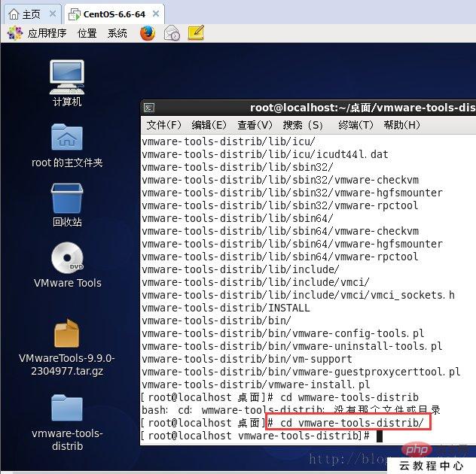Open the terminal 帮助(H) menu
This screenshot has width=476, height=474.
coord(401,125)
